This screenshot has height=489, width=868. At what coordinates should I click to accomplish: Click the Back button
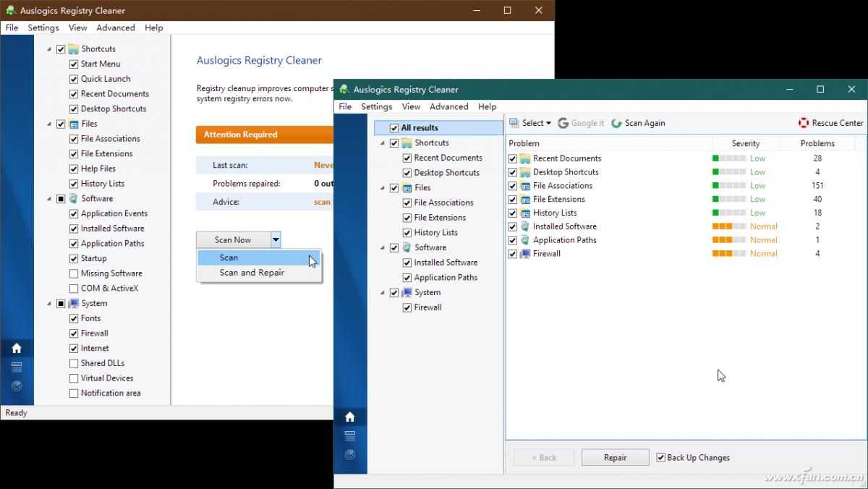click(x=544, y=457)
